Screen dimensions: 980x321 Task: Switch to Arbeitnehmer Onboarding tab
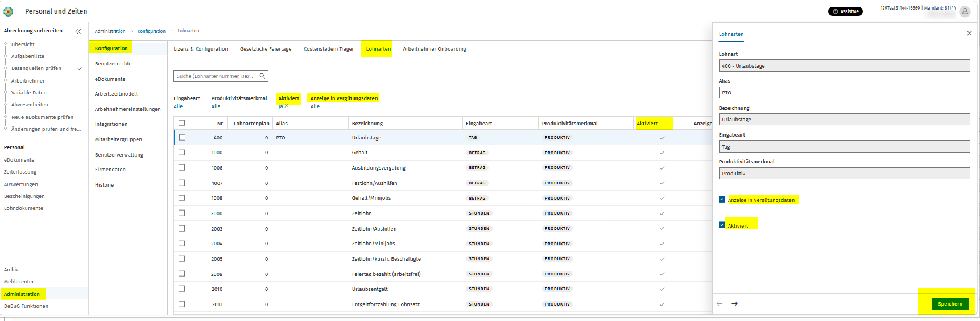coord(435,49)
